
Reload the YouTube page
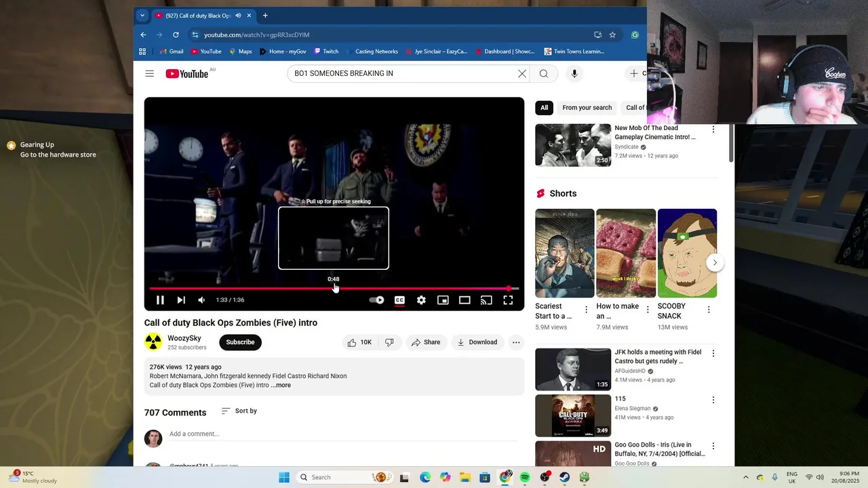tap(176, 35)
